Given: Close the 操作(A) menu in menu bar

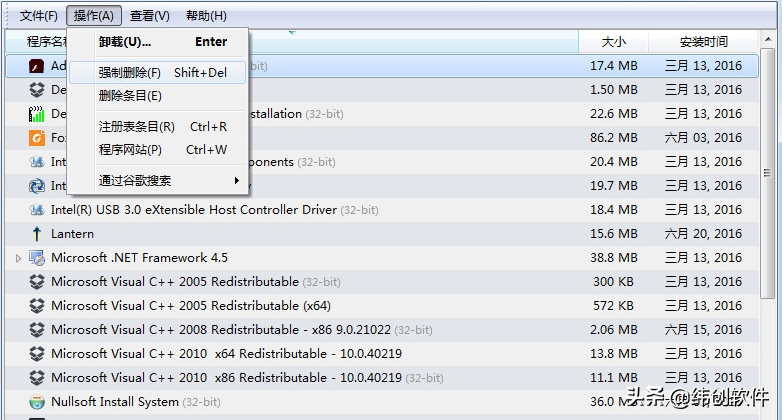Looking at the screenshot, I should tap(94, 16).
